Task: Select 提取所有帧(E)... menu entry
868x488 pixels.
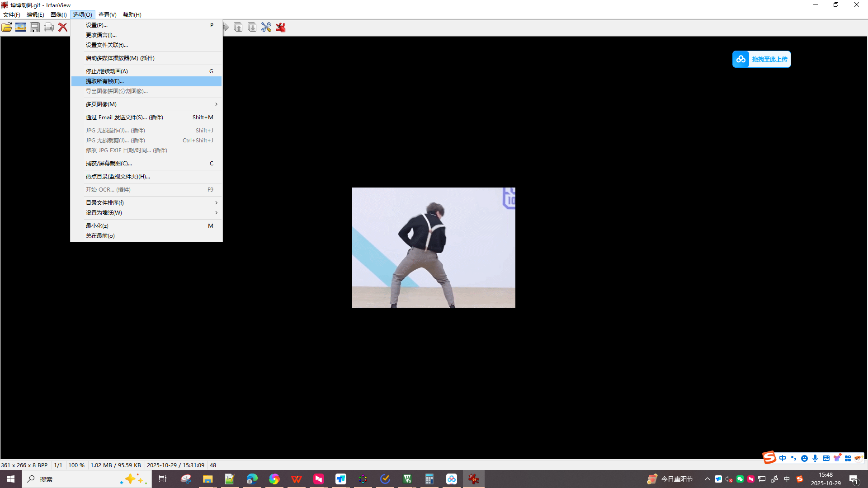Action: pyautogui.click(x=105, y=81)
